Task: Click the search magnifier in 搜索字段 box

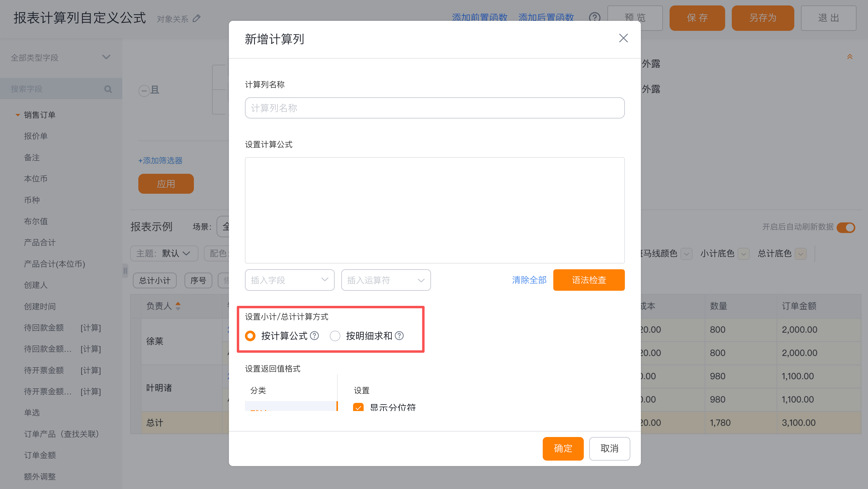Action: point(108,89)
